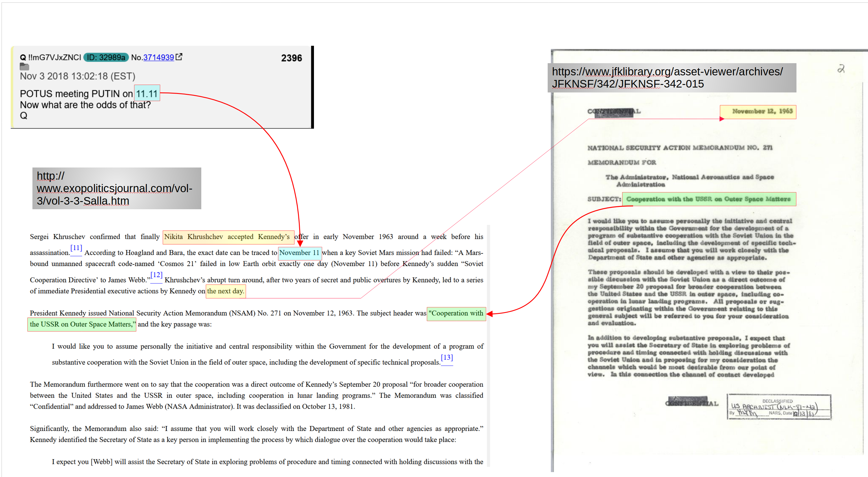The image size is (868, 477).
Task: Select the highlighted '11.11' in Q post
Action: click(147, 93)
